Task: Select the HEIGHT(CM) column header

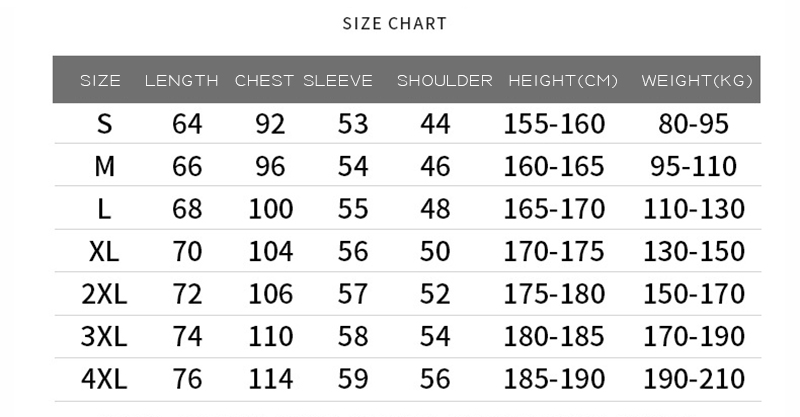Action: [x=563, y=81]
